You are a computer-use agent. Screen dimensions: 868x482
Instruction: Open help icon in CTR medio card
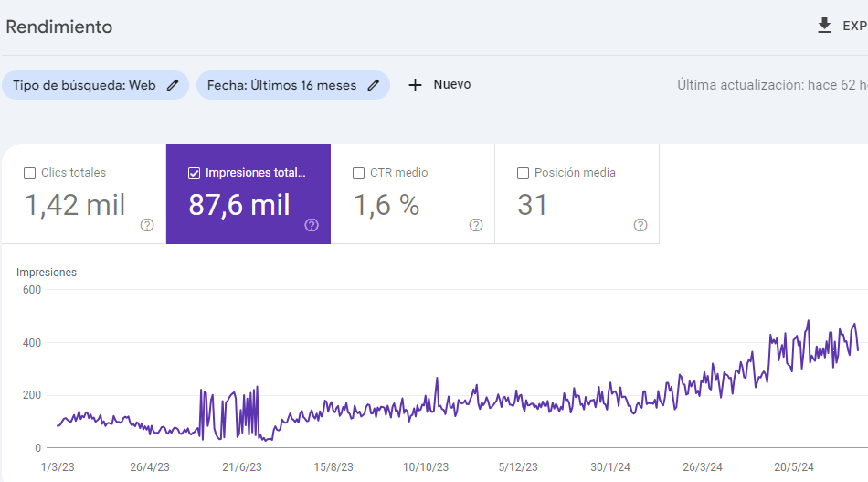coord(476,225)
